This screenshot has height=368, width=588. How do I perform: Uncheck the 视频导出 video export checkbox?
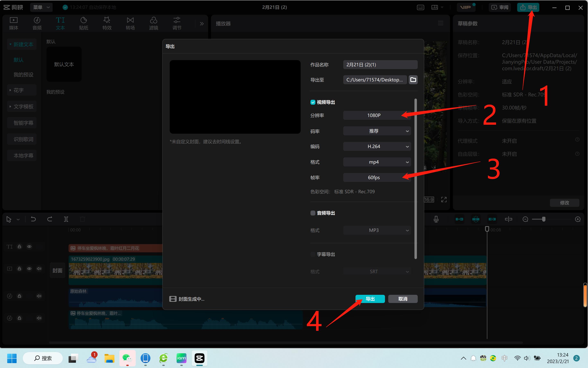pyautogui.click(x=313, y=102)
